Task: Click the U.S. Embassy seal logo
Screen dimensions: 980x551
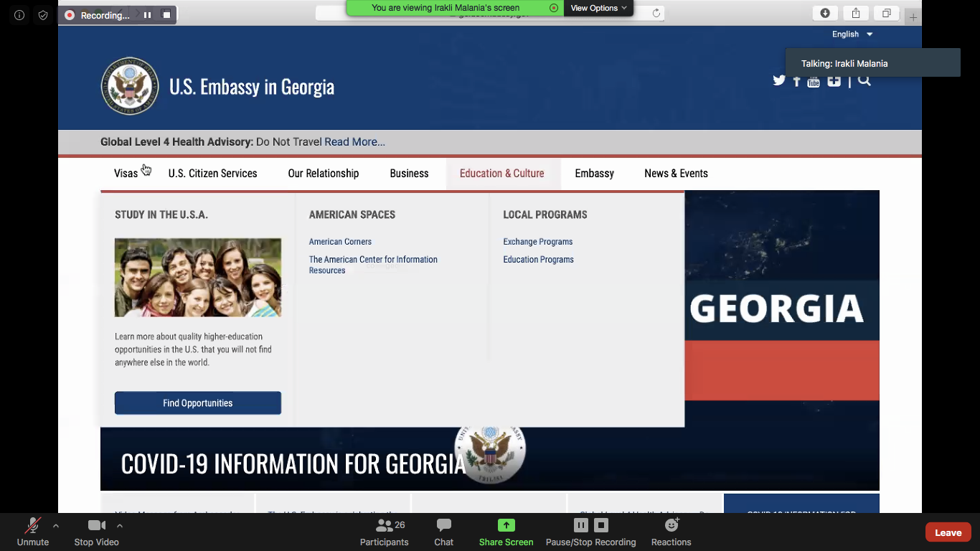Action: [x=130, y=87]
